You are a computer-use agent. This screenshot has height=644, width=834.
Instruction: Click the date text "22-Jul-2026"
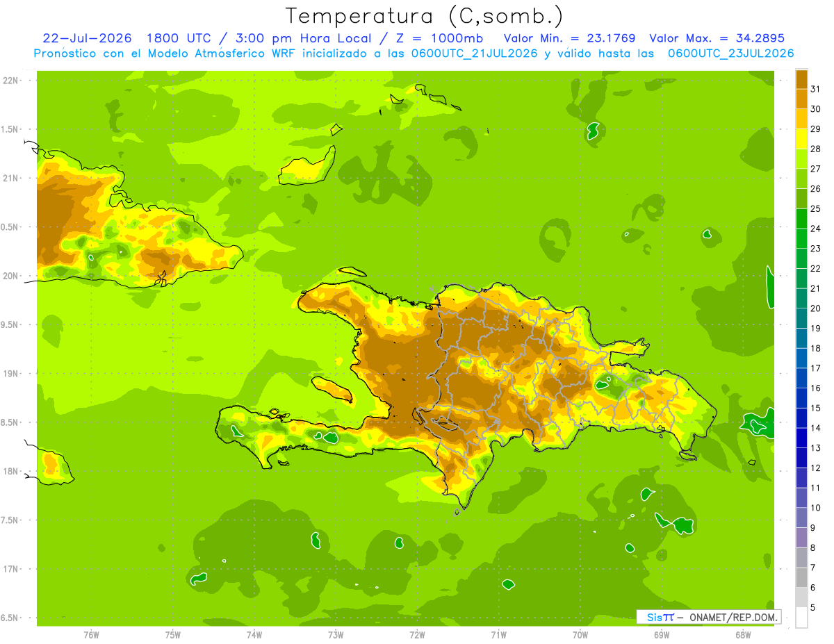click(87, 38)
